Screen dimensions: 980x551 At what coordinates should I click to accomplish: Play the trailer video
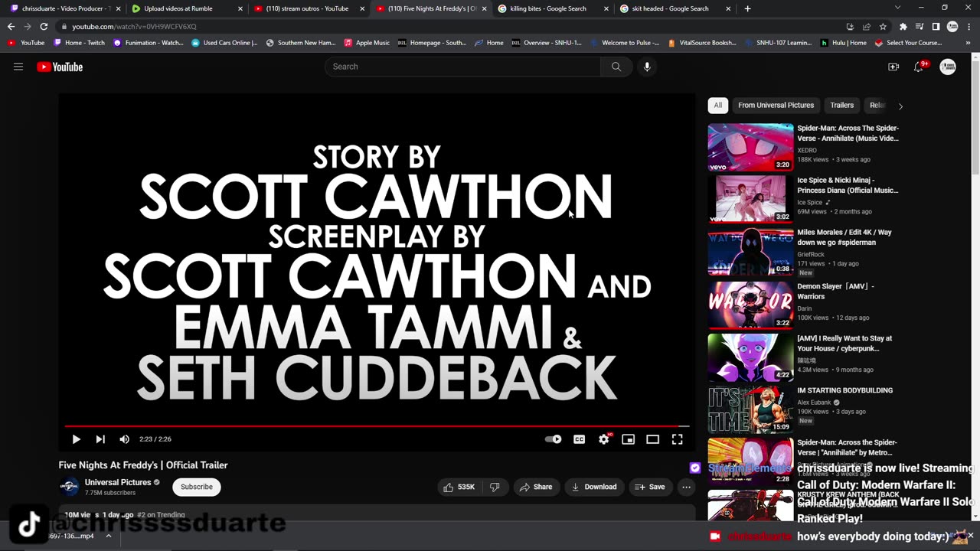pos(76,439)
